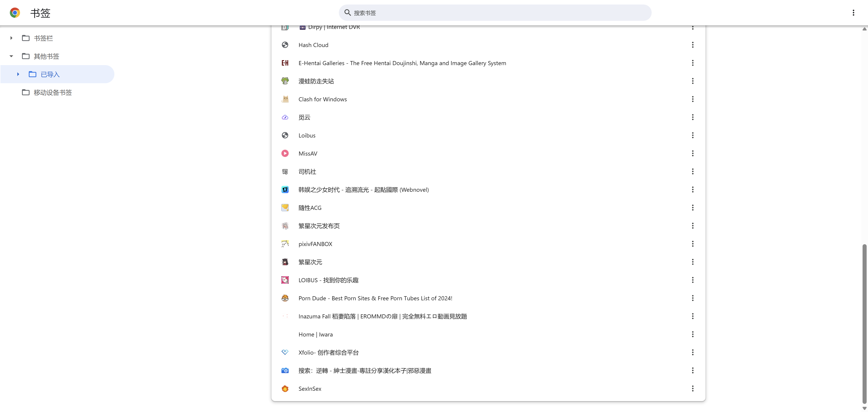
Task: Click the Webnovel W favicon
Action: click(x=285, y=189)
